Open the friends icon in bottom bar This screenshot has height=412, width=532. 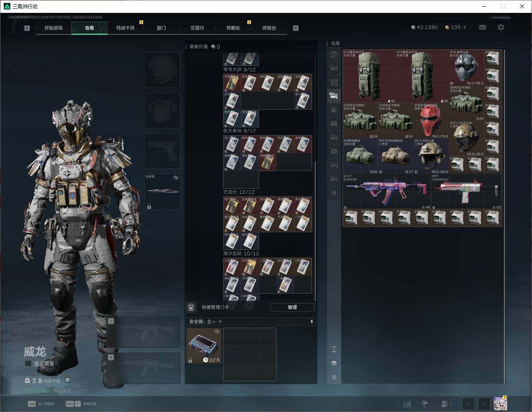pyautogui.click(x=446, y=404)
